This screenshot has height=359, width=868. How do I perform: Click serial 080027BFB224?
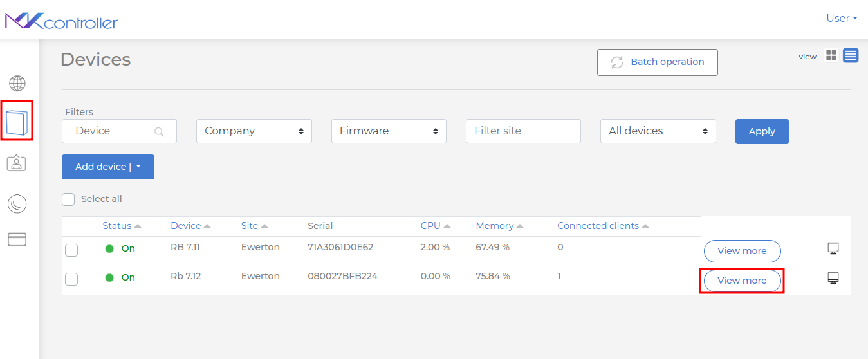342,276
